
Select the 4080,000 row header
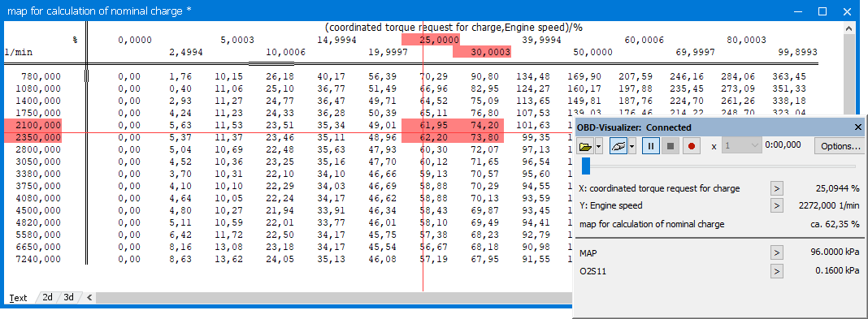click(38, 198)
